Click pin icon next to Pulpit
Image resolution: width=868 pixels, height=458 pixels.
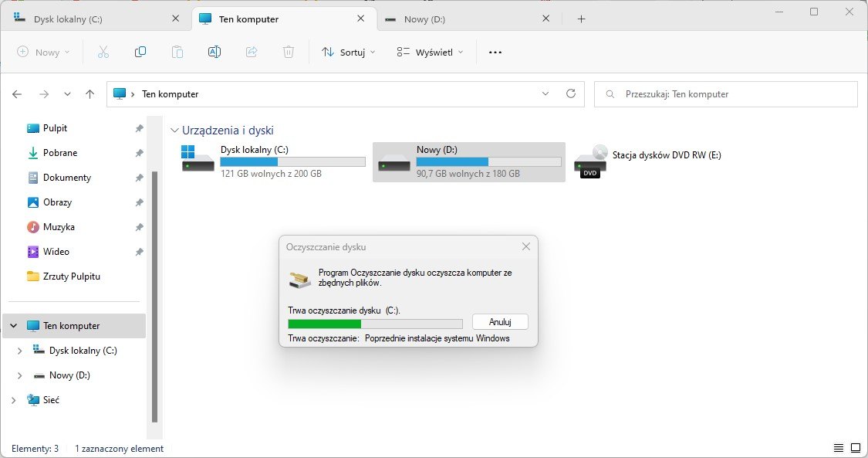pyautogui.click(x=139, y=128)
